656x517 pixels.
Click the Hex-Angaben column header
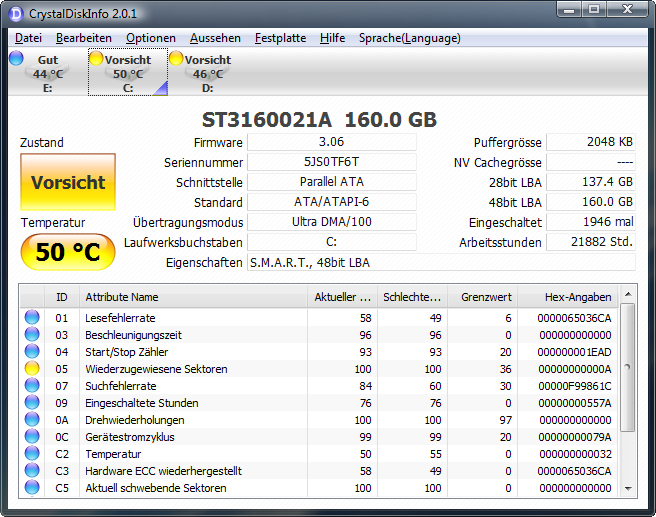(x=568, y=297)
